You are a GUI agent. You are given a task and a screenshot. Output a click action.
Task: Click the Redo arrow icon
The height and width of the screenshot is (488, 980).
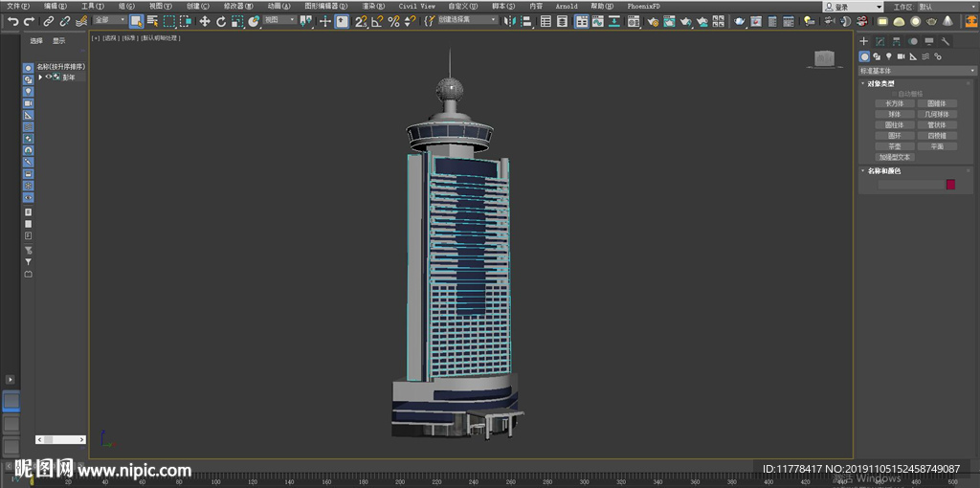pos(30,21)
